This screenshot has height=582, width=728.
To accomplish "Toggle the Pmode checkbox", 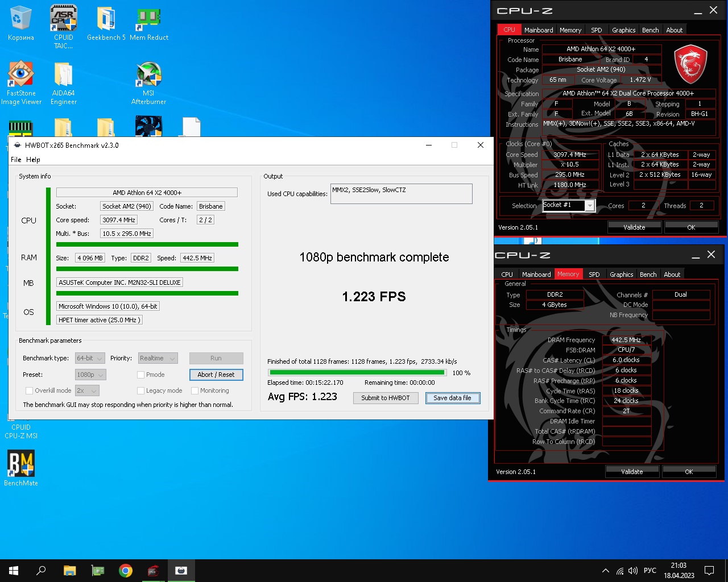I will pyautogui.click(x=140, y=375).
